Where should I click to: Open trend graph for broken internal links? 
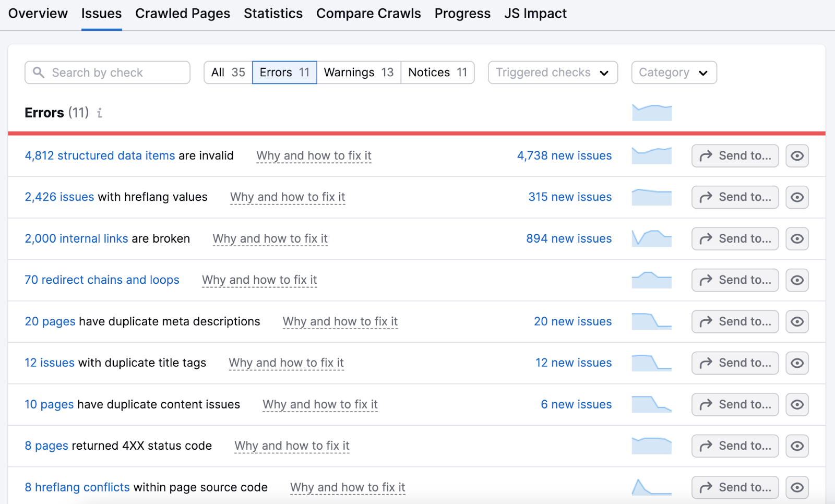[651, 238]
